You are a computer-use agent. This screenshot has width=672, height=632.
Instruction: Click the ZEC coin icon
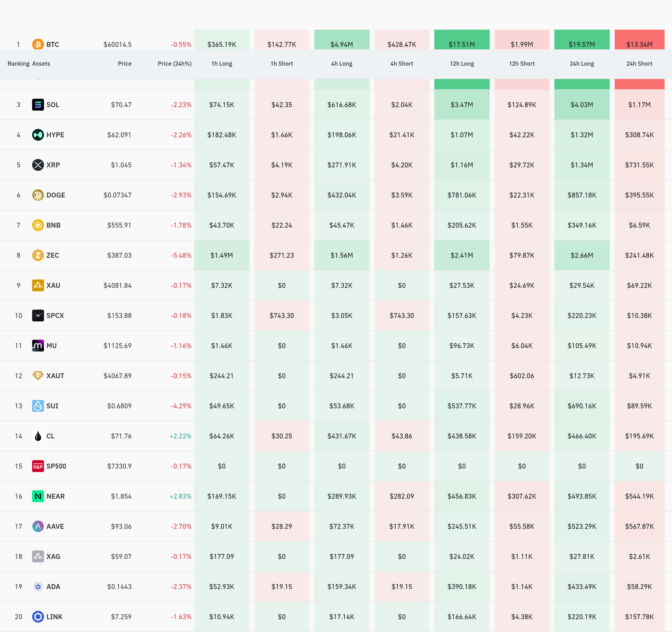tap(38, 255)
